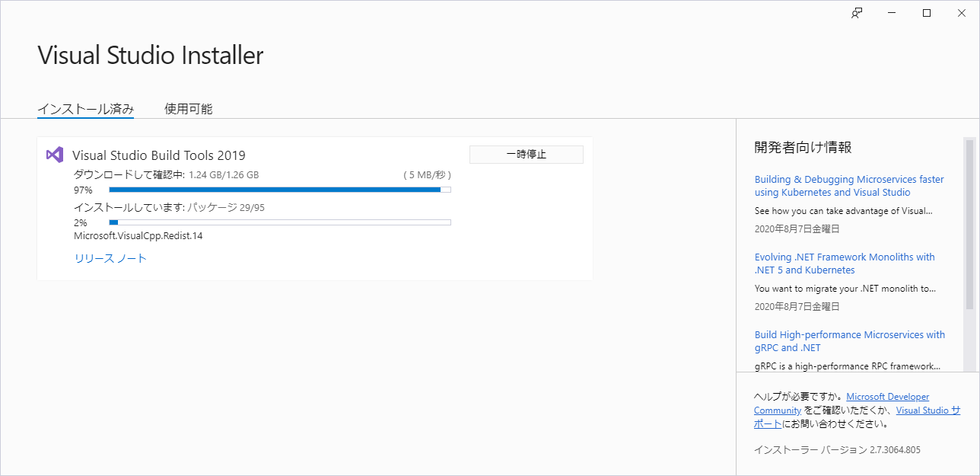The height and width of the screenshot is (476, 980).
Task: Visit the Microsoft Developer Community link
Action: click(x=842, y=404)
